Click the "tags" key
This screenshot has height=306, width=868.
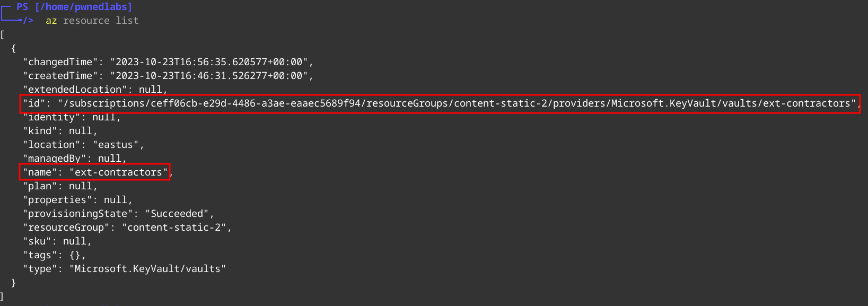coord(40,255)
